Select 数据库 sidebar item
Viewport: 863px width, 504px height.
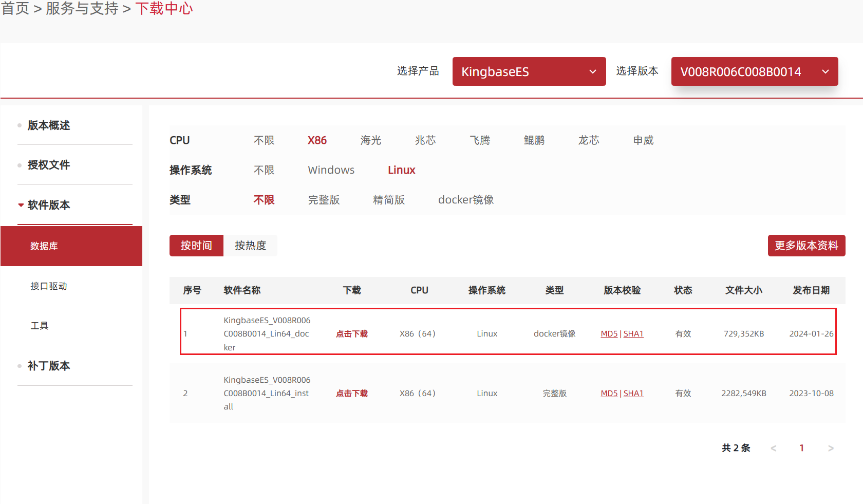point(71,246)
